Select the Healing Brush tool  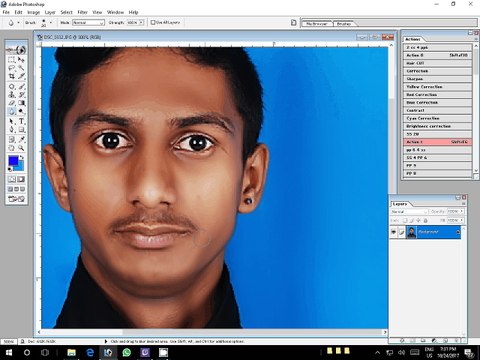pos(12,87)
